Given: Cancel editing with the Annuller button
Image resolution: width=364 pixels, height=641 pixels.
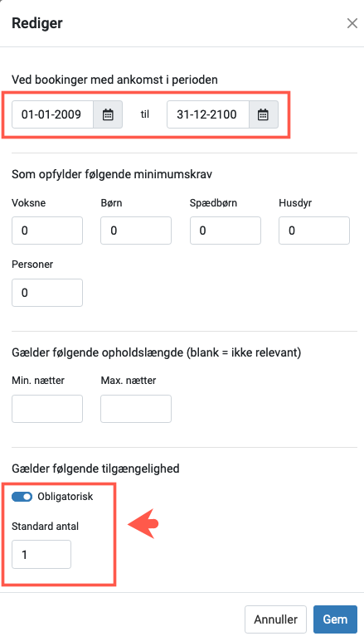Looking at the screenshot, I should tap(275, 619).
